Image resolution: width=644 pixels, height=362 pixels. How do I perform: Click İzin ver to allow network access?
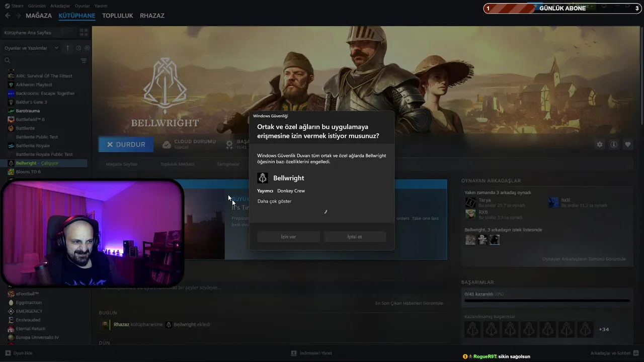(288, 236)
